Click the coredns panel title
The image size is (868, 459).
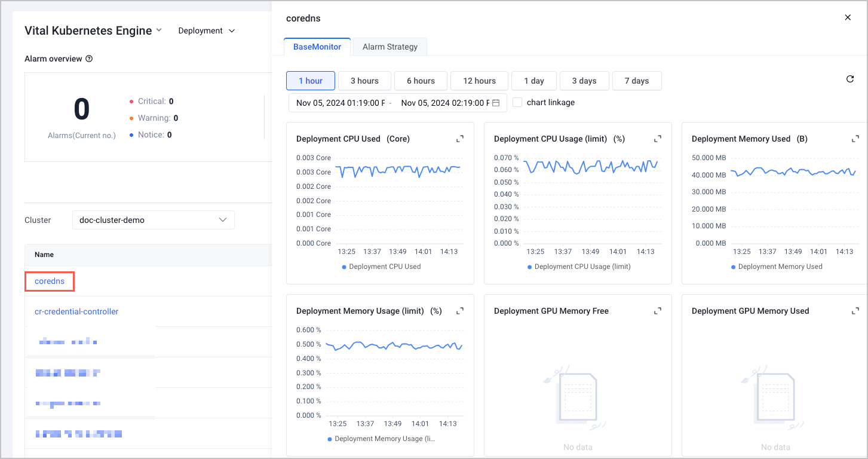pyautogui.click(x=303, y=18)
